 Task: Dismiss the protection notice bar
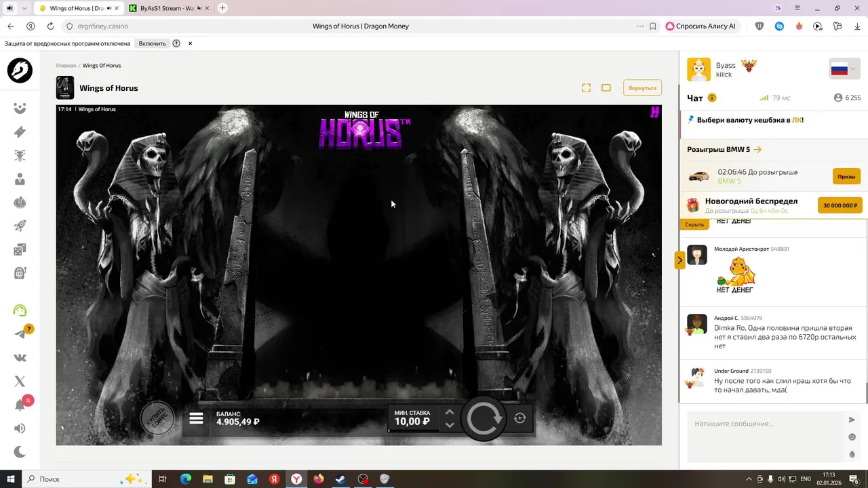[190, 43]
